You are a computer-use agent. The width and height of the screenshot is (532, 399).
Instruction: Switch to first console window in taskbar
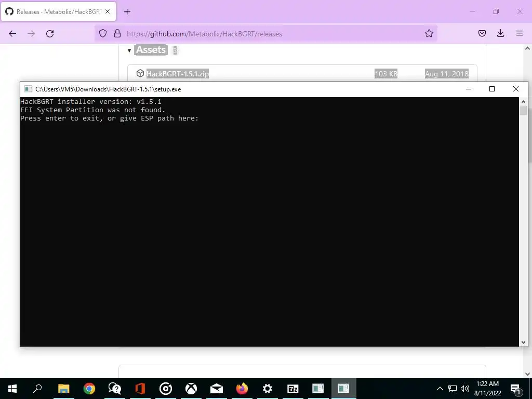pos(318,389)
